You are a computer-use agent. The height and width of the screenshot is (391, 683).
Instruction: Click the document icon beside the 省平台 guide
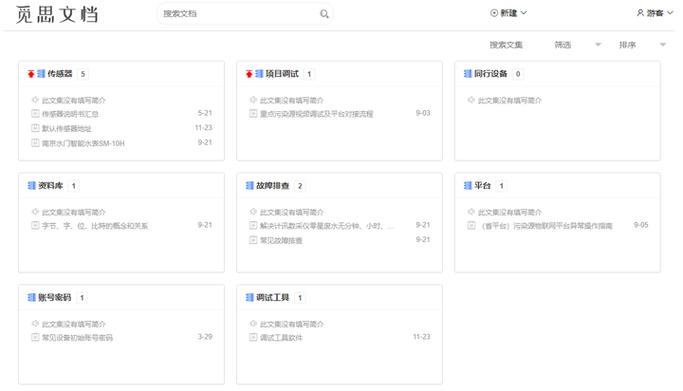coord(471,226)
